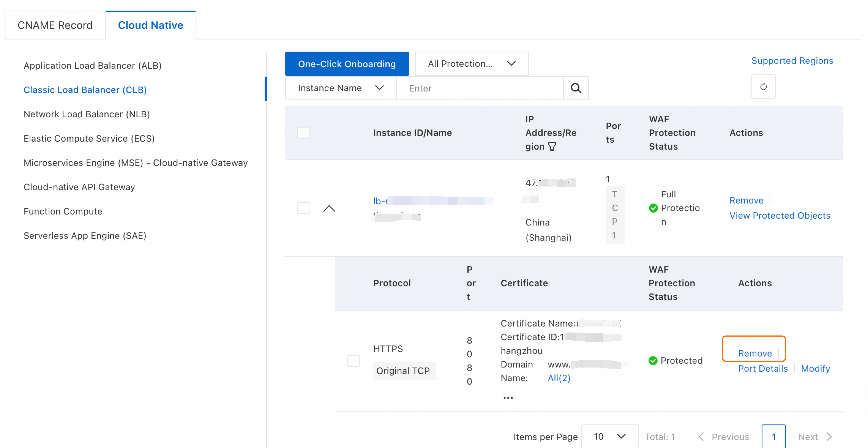Collapse the expanded lb- instance row
Image resolution: width=868 pixels, height=448 pixels.
pos(329,209)
